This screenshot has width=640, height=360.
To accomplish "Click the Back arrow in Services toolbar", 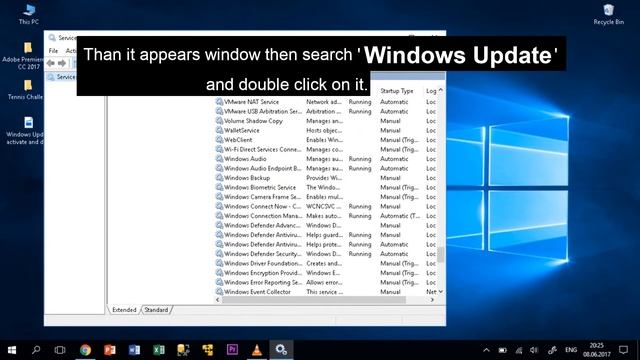I will point(51,63).
